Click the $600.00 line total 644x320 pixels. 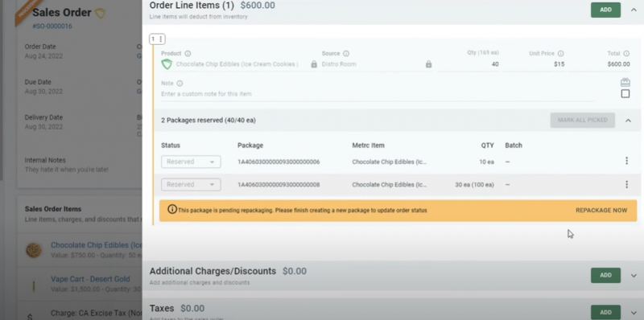[618, 64]
